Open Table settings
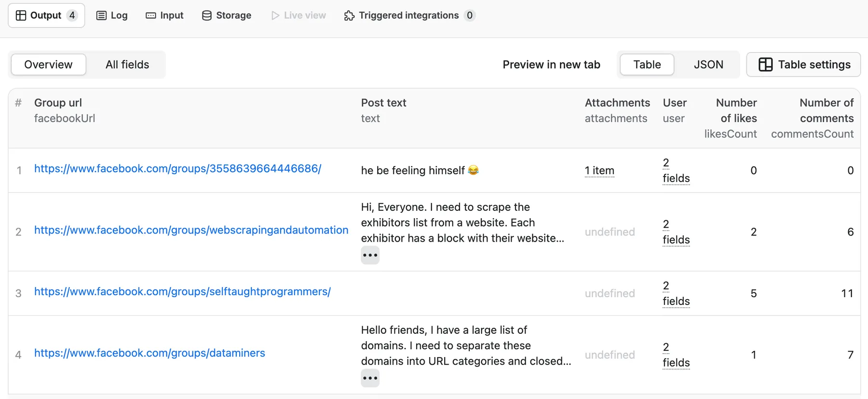 tap(803, 65)
